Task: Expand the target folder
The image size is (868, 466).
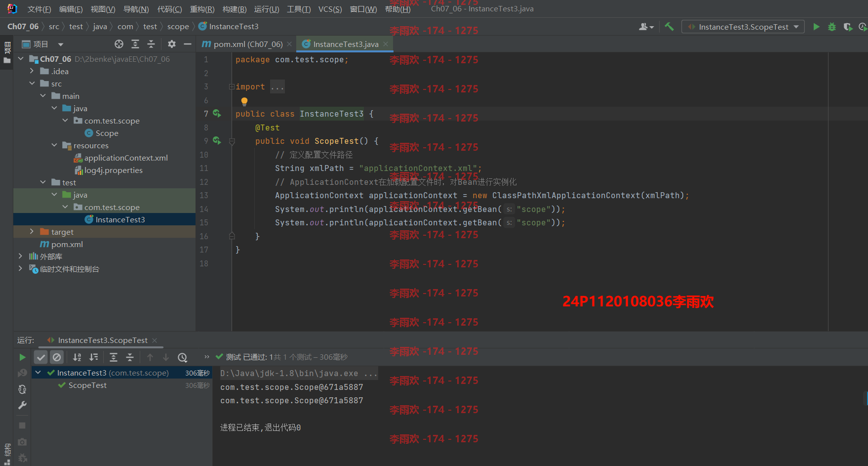Action: coord(32,232)
